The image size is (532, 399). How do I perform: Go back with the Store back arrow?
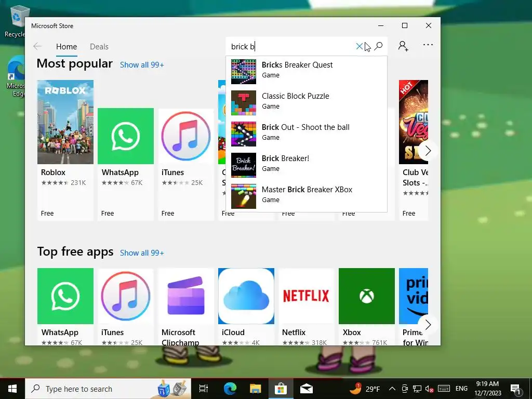coord(37,46)
